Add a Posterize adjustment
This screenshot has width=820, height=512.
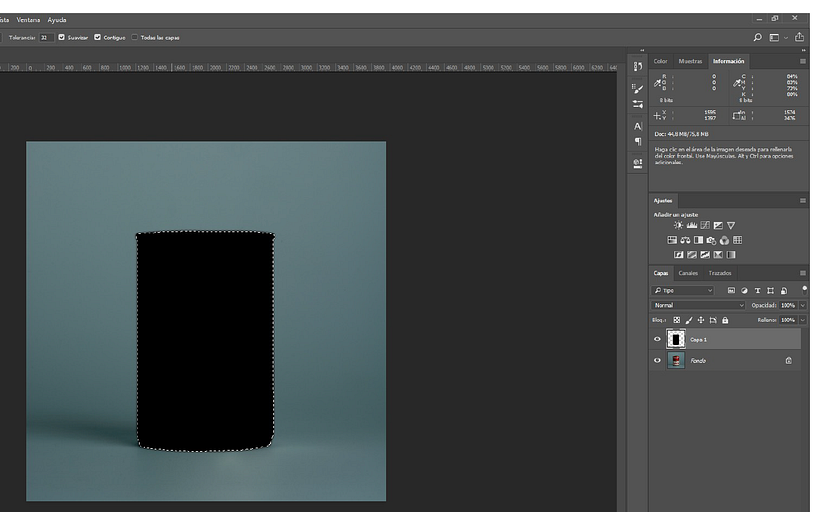[x=692, y=255]
